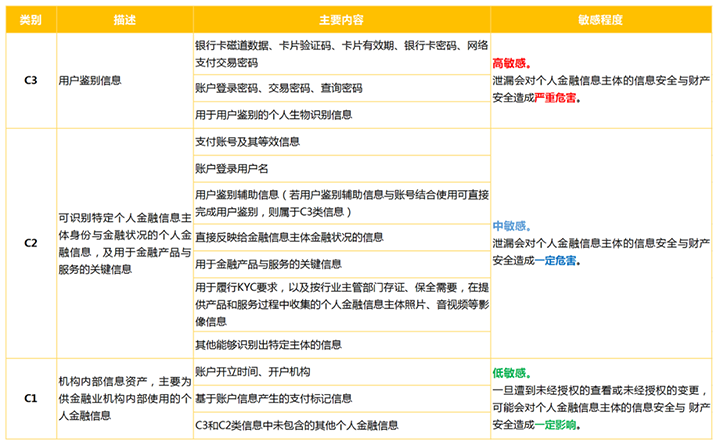Select the C2 category cell
This screenshot has width=720, height=445.
[31, 243]
